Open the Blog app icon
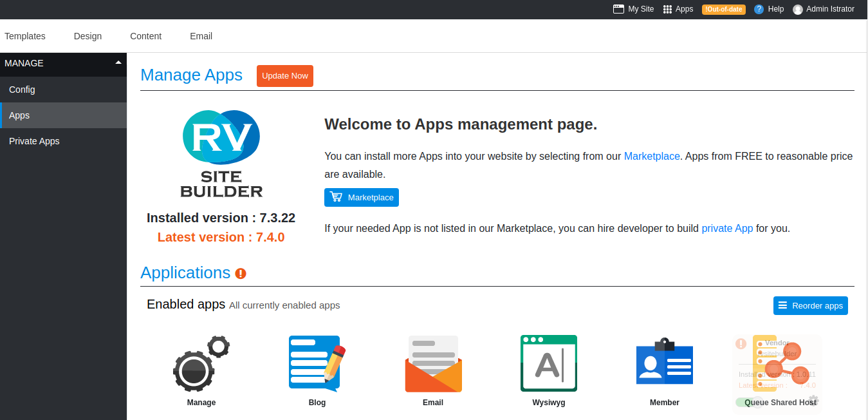The image size is (868, 420). click(317, 364)
